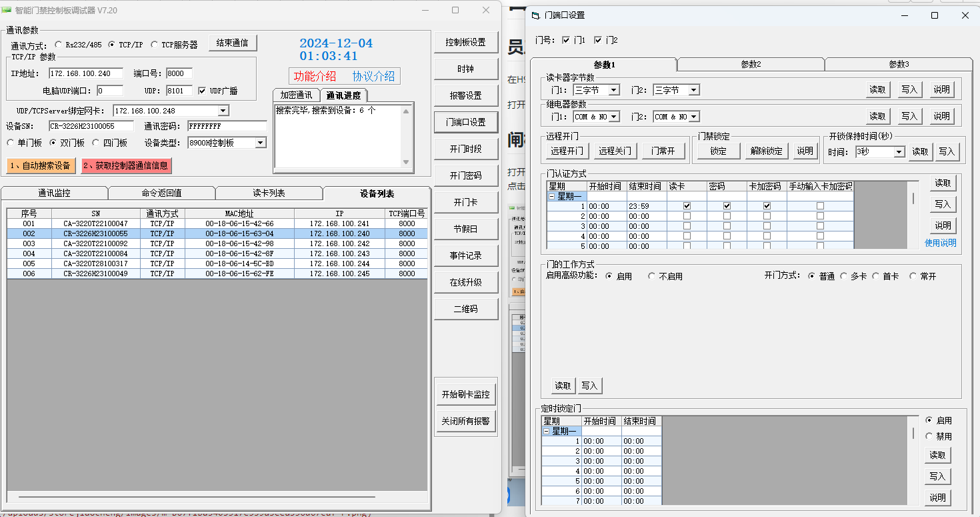Open the 开锁保持时间 dropdown

point(899,152)
